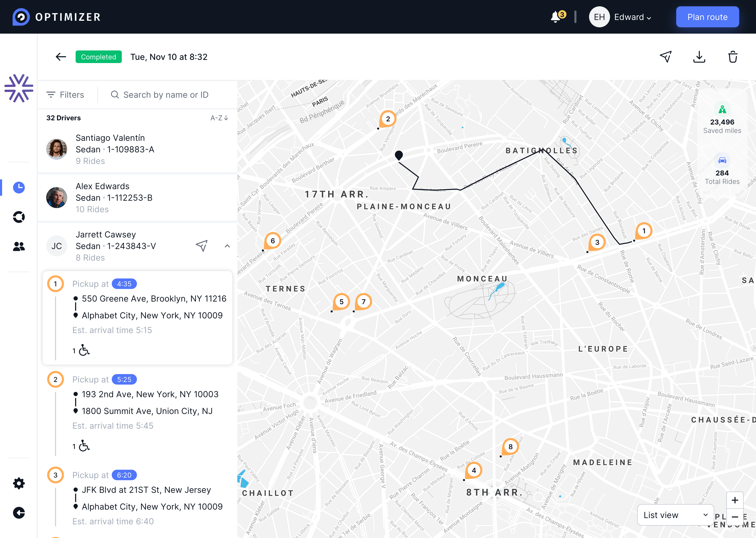Screen dimensions: 756x538
Task: Click the Completed status badge
Action: [x=98, y=57]
